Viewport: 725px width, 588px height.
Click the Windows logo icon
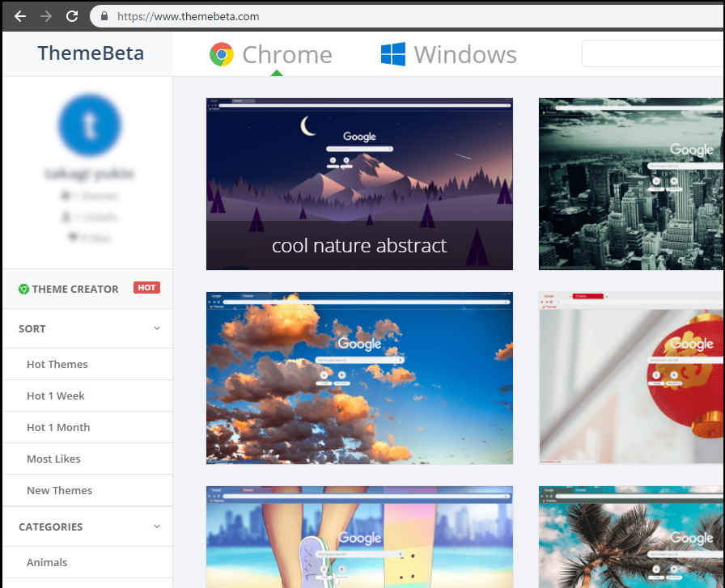point(393,54)
